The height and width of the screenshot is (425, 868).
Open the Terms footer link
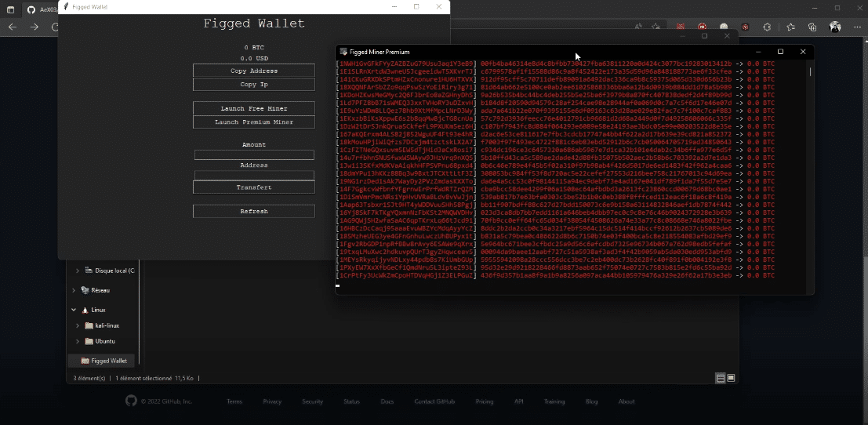[234, 401]
